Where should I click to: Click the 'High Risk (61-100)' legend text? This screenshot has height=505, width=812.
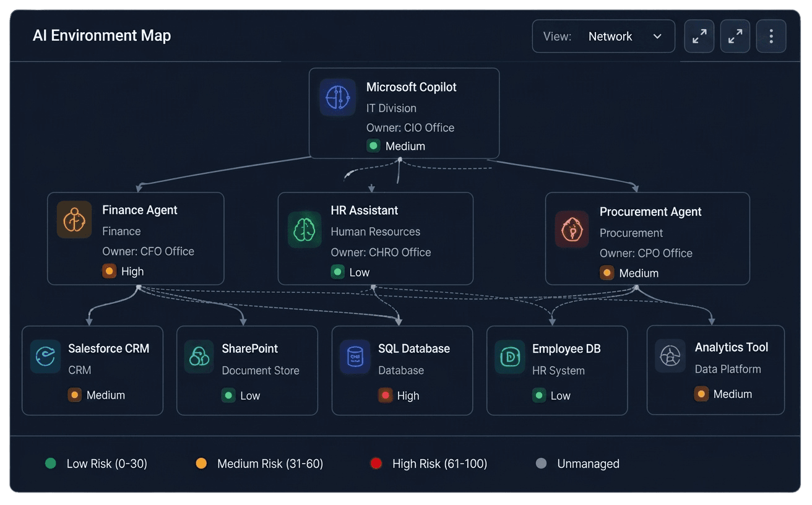click(x=440, y=464)
